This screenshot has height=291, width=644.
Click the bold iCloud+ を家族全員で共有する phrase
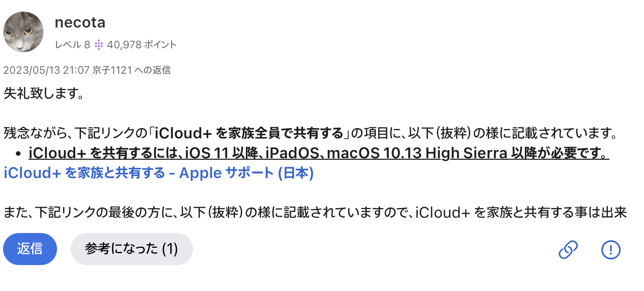click(x=248, y=133)
